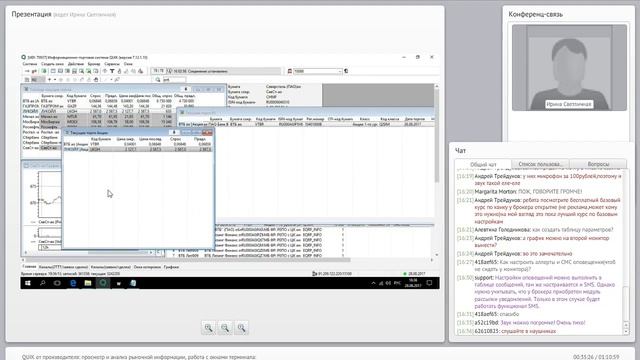
Task: Launch Edge browser from the taskbar
Action: click(73, 283)
